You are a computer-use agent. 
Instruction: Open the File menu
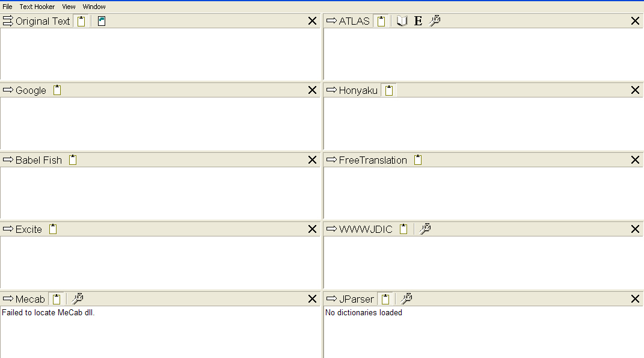pos(7,7)
